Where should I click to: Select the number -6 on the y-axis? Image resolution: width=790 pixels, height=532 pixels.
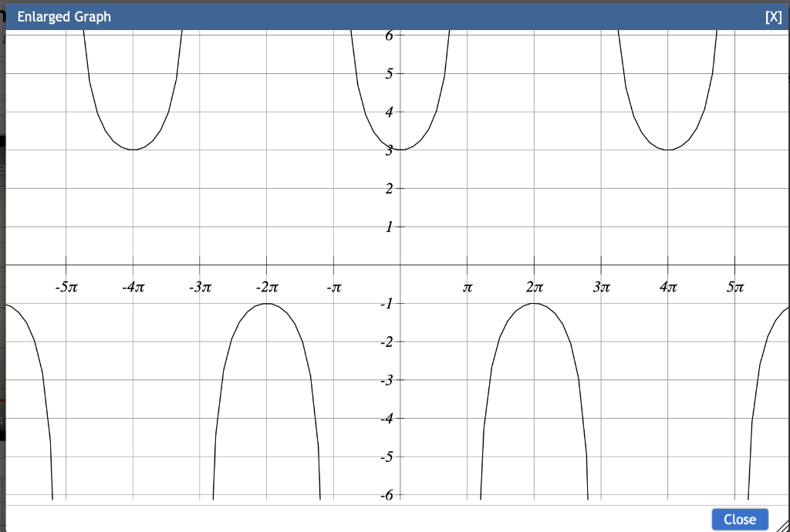point(385,496)
